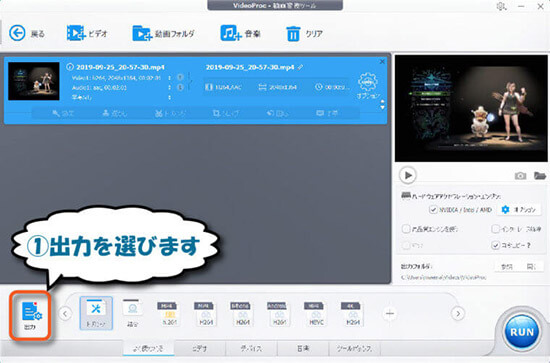Click the output folder path text

tap(443, 277)
